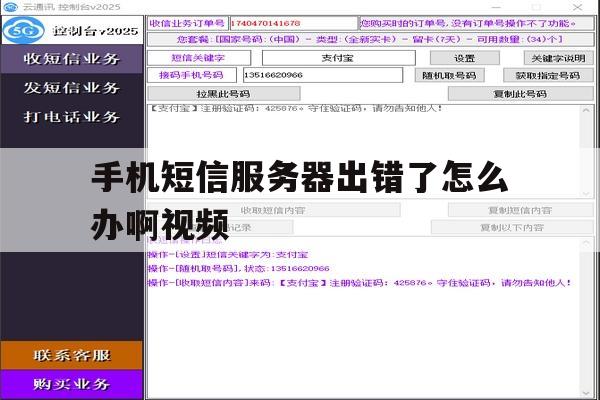The width and height of the screenshot is (600, 400).
Task: Click the 收信业务订单号 label
Action: point(188,23)
